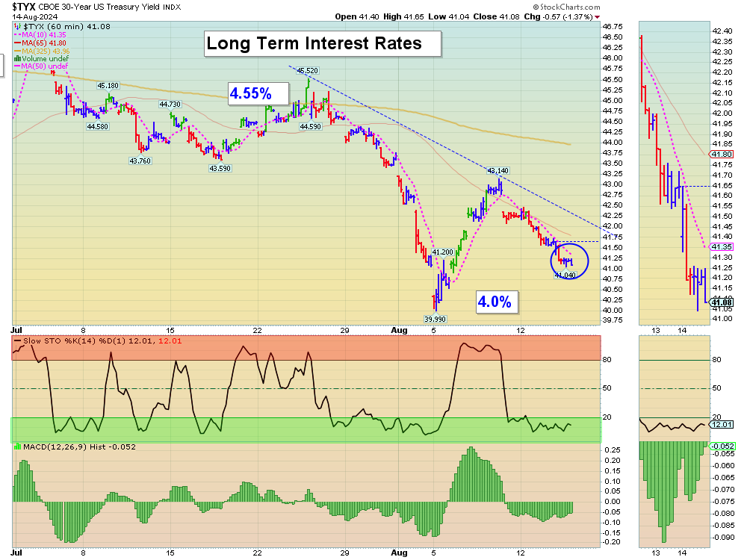Click the 4.55% annotation box
Image resolution: width=747 pixels, height=560 pixels.
point(258,93)
